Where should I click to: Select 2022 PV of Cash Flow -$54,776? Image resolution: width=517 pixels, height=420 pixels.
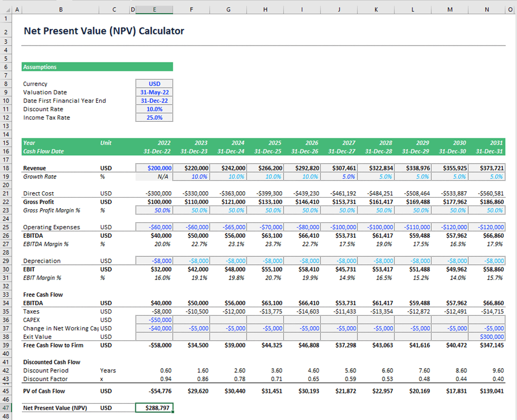click(x=154, y=391)
